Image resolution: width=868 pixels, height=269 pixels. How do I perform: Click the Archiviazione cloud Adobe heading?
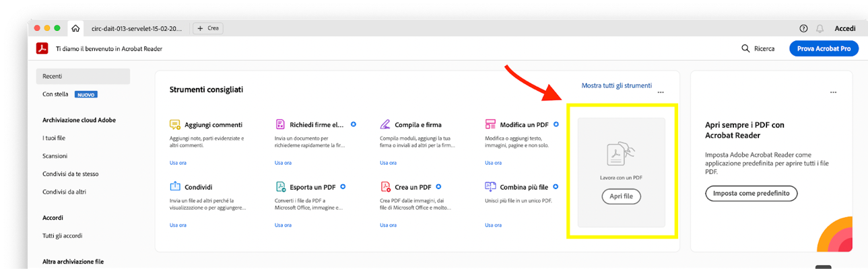tap(79, 120)
